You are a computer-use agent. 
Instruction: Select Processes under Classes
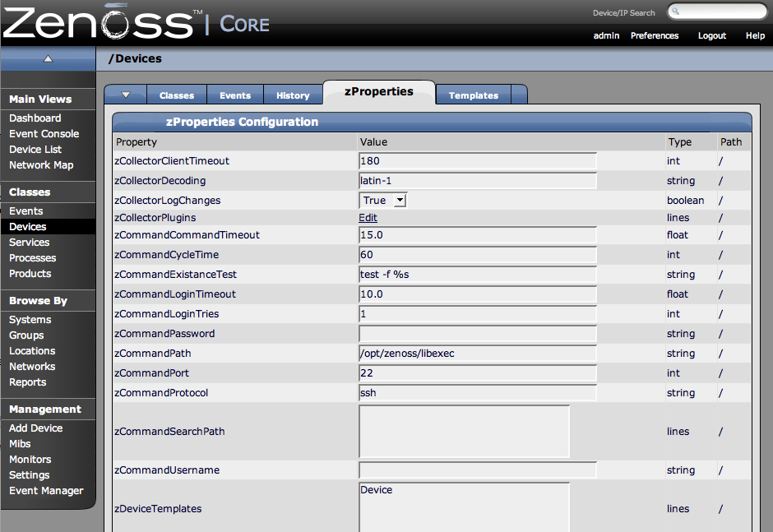[33, 258]
